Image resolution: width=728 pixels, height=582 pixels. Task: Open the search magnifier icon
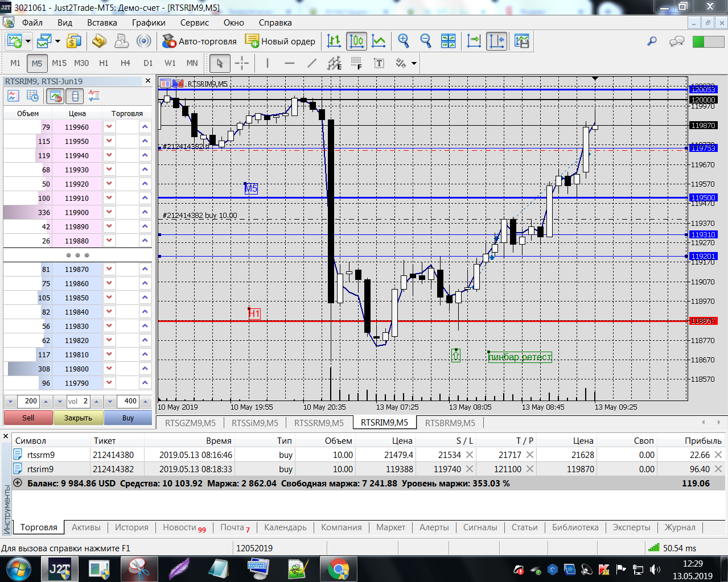tap(652, 41)
